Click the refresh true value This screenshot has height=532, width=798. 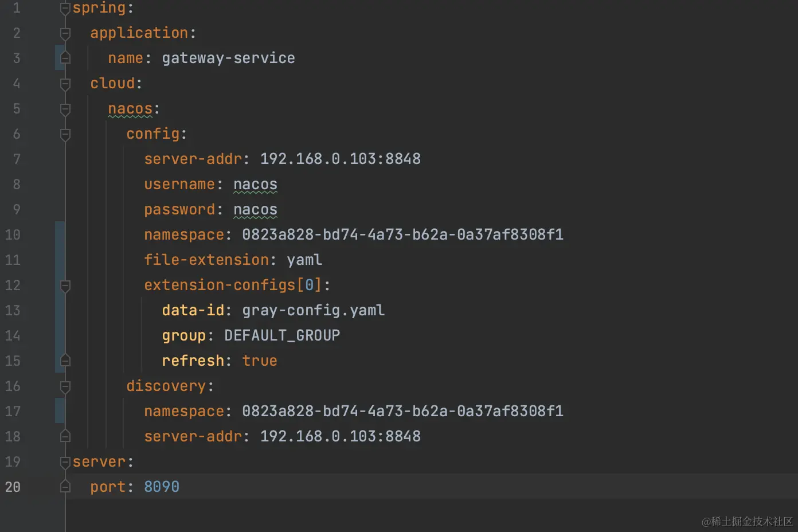[x=260, y=361]
